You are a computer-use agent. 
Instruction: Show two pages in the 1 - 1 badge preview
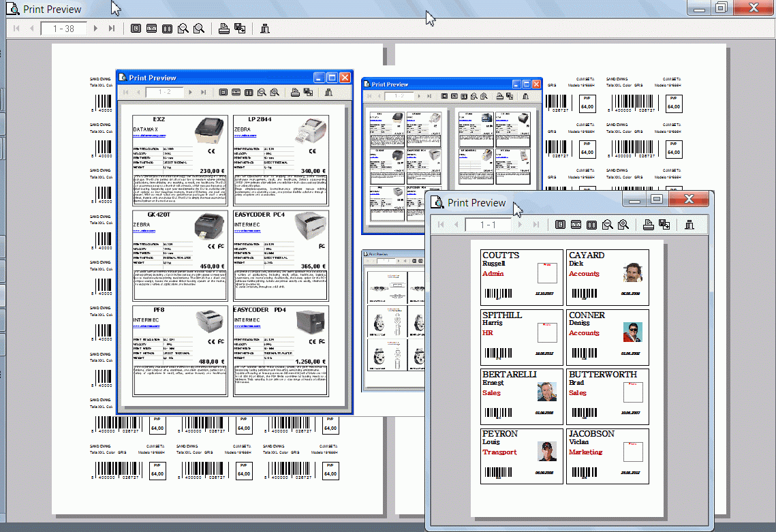point(592,225)
